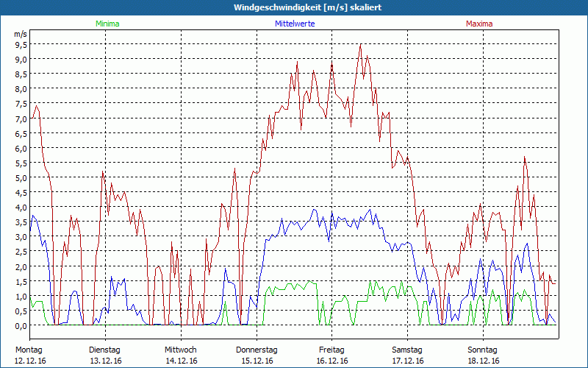The height and width of the screenshot is (368, 588).
Task: Click the Freitag day label
Action: pyautogui.click(x=332, y=350)
